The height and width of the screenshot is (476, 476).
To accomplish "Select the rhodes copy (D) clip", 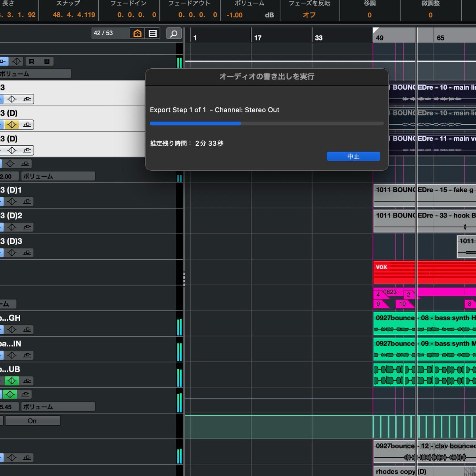I will 424,471.
